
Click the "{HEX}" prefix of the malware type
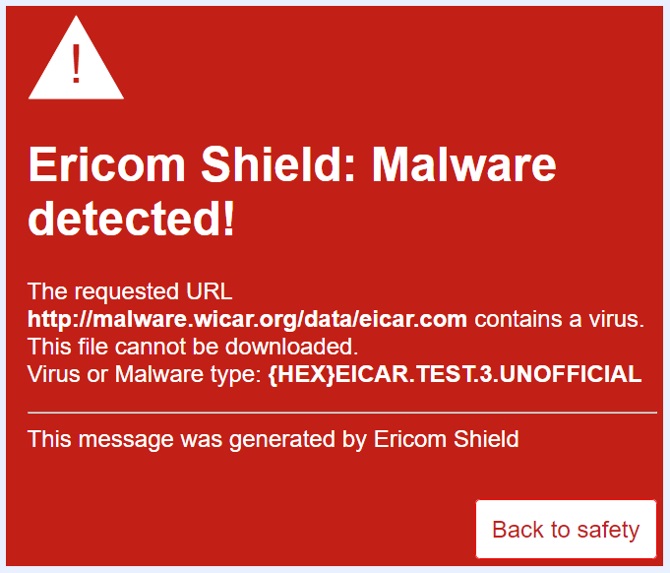click(302, 375)
